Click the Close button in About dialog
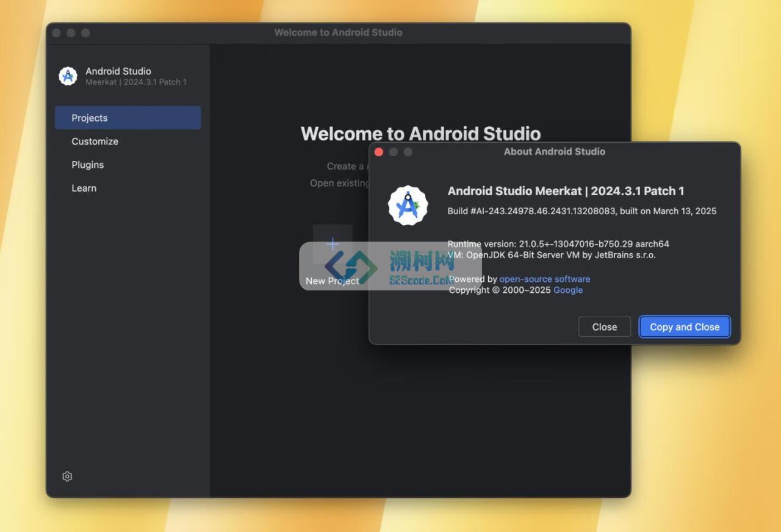The height and width of the screenshot is (532, 781). pos(605,327)
